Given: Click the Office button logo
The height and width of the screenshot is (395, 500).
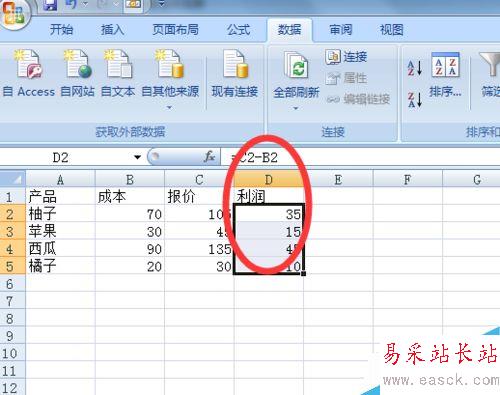Looking at the screenshot, I should click(x=13, y=13).
